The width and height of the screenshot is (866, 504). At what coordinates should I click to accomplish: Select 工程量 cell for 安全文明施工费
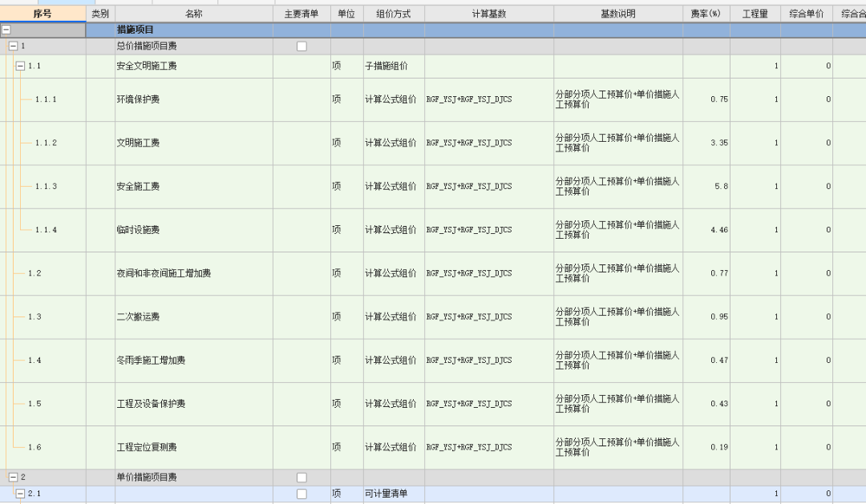(755, 67)
